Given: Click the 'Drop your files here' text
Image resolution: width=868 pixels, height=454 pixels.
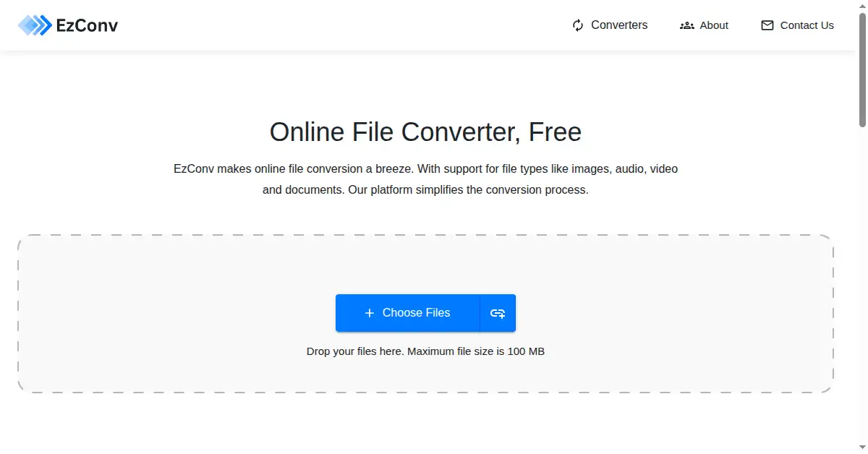Looking at the screenshot, I should tap(425, 351).
